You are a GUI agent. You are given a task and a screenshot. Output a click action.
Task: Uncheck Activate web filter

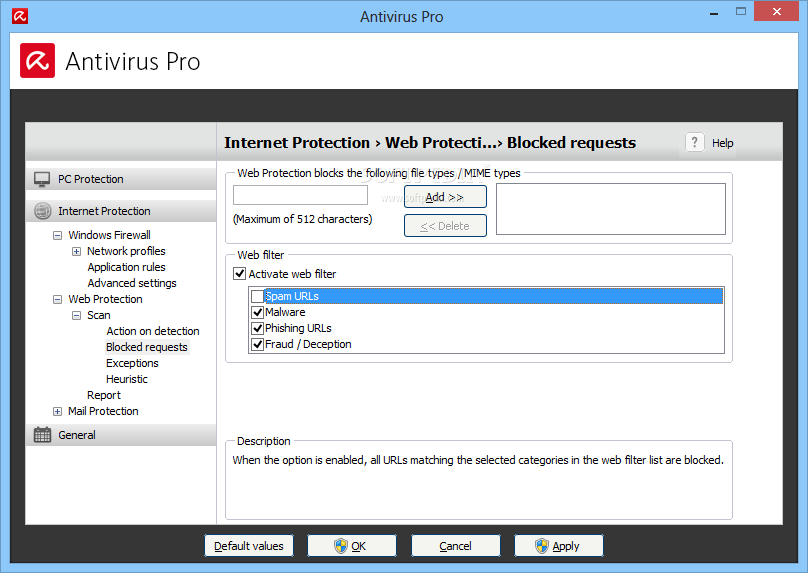(240, 274)
